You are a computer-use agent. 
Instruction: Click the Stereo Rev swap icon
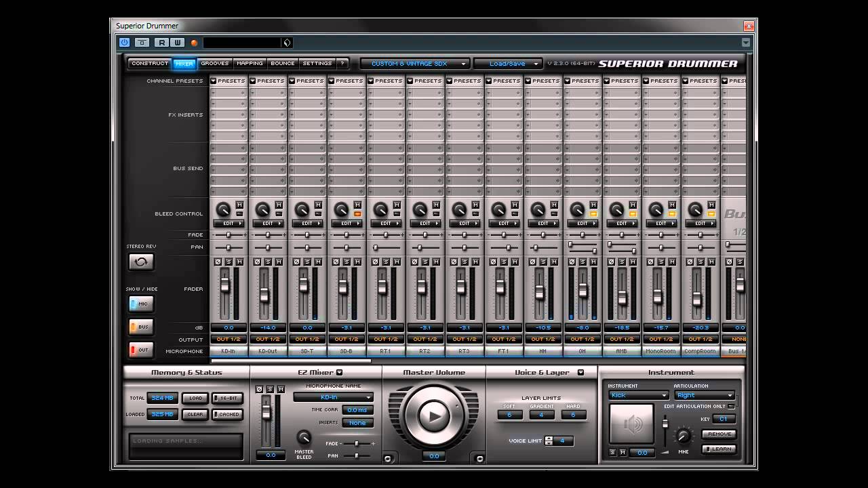tap(141, 262)
